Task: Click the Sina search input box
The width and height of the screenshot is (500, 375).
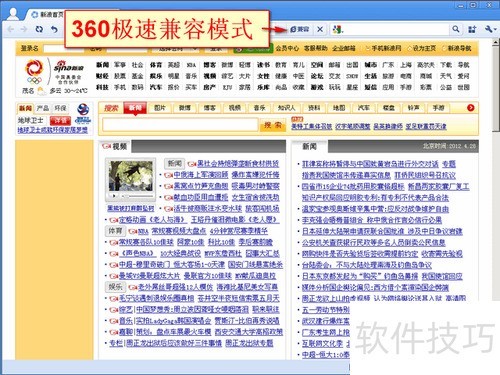Action: coord(180,125)
